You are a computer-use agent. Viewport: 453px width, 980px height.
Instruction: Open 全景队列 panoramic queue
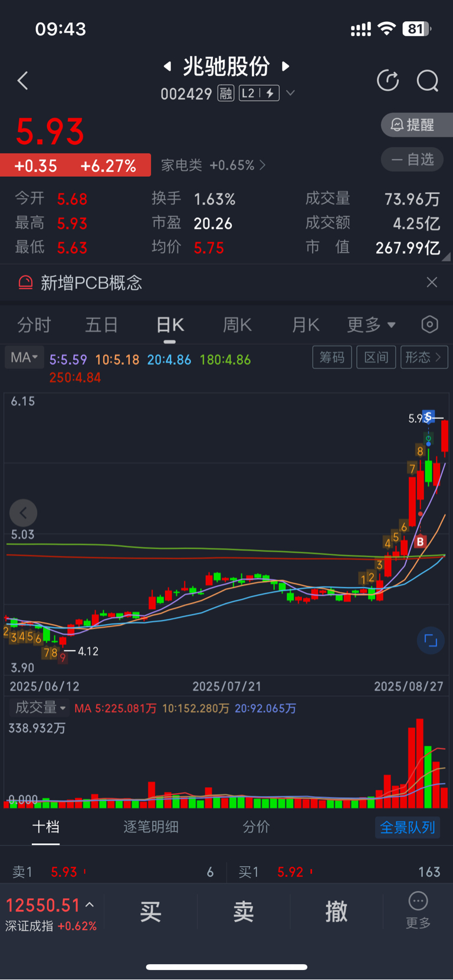[408, 827]
